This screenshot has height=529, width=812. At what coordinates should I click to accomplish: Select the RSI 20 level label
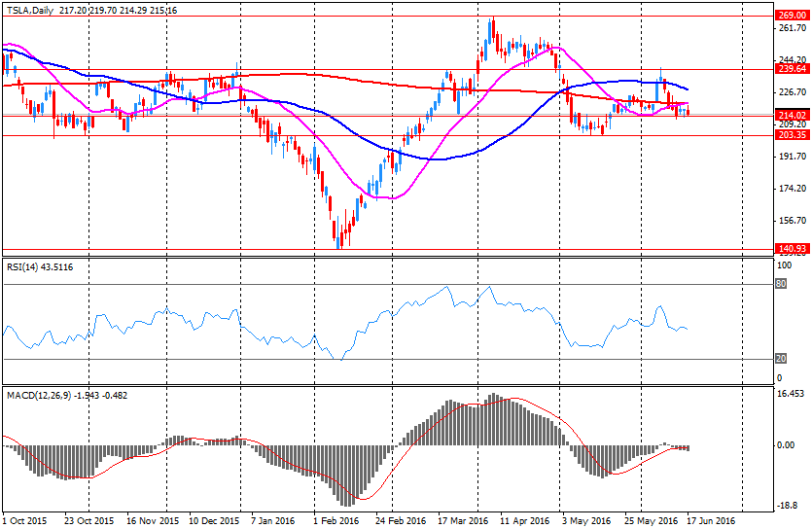(x=781, y=359)
